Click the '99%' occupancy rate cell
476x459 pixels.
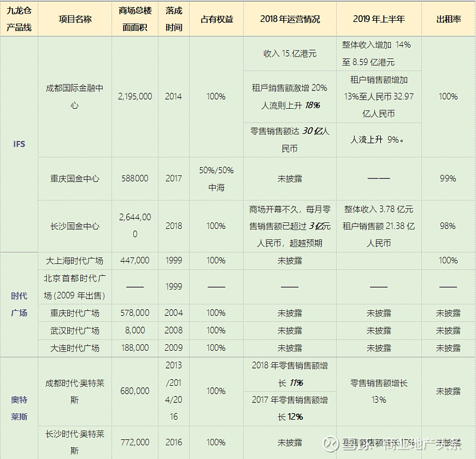[x=449, y=178]
